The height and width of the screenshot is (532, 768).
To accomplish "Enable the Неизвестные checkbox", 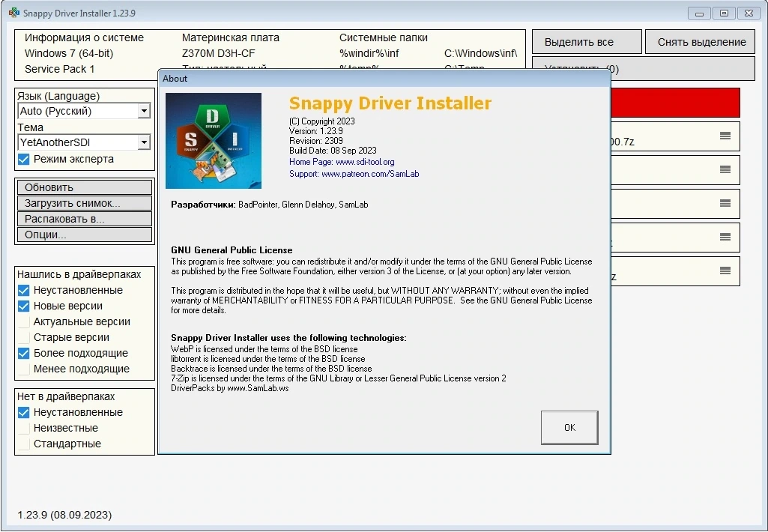I will [23, 428].
